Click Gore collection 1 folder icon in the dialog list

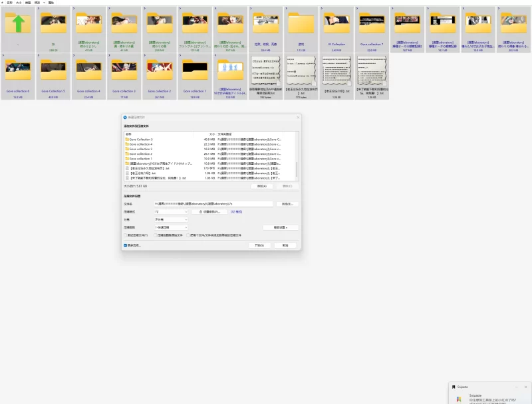click(126, 159)
